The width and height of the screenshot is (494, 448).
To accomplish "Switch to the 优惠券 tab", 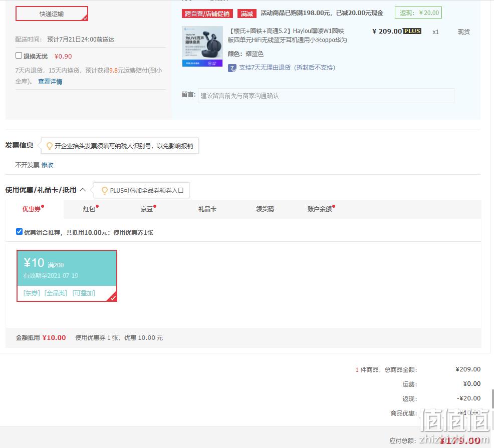I will coord(32,209).
